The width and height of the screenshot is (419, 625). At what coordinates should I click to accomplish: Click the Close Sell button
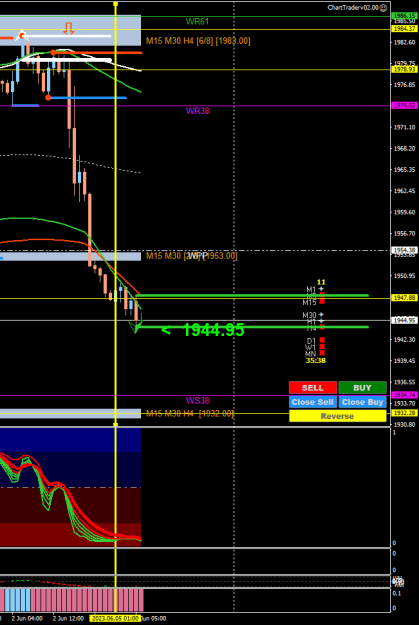(313, 402)
